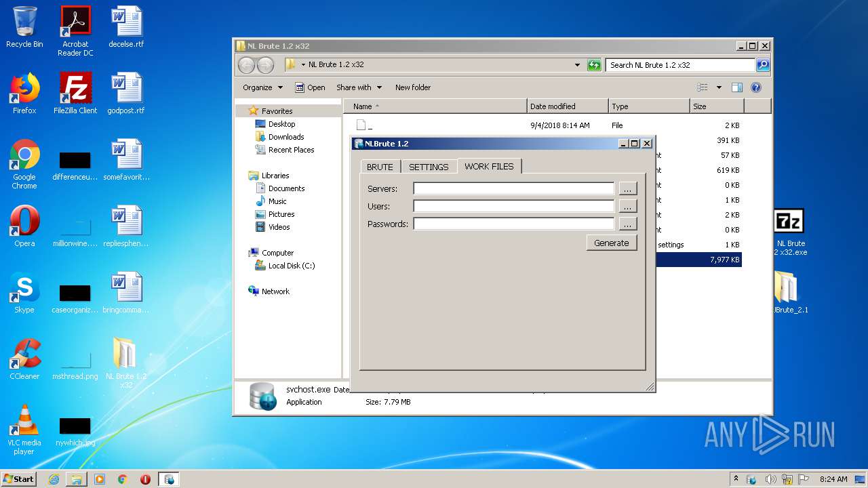The height and width of the screenshot is (488, 868).
Task: Open Opera from the taskbar
Action: click(145, 479)
